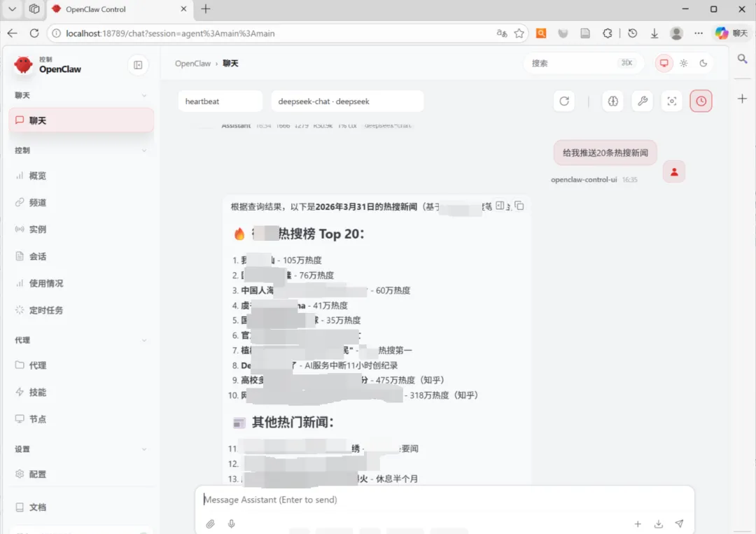Click the user avatar icon in chat
Screen dimensions: 756x534
[x=674, y=172]
